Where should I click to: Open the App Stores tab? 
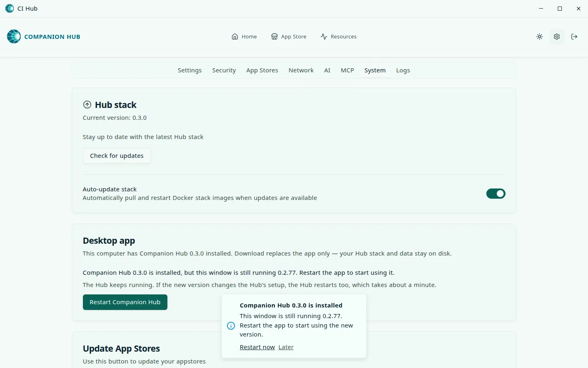tap(262, 70)
